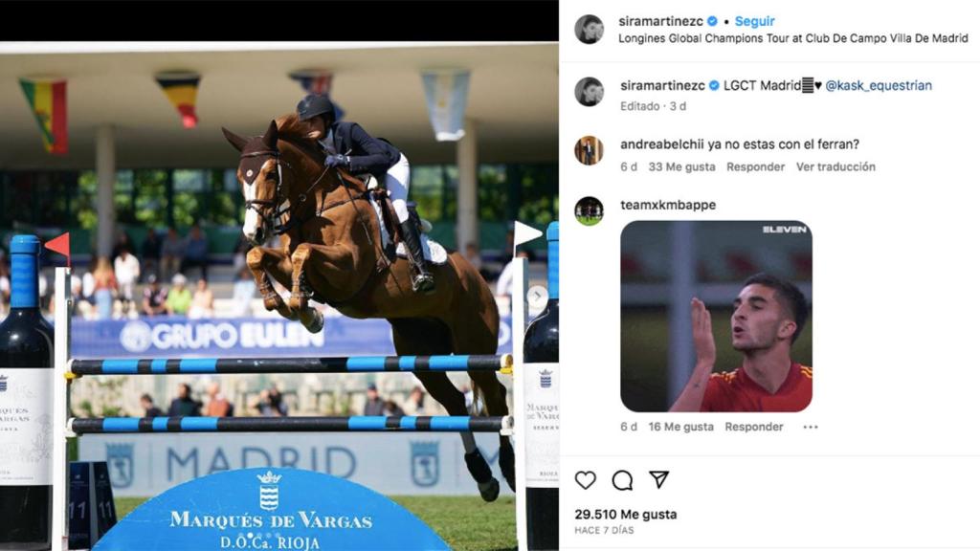Like the post with the heart icon
This screenshot has height=551, width=980.
click(x=585, y=480)
